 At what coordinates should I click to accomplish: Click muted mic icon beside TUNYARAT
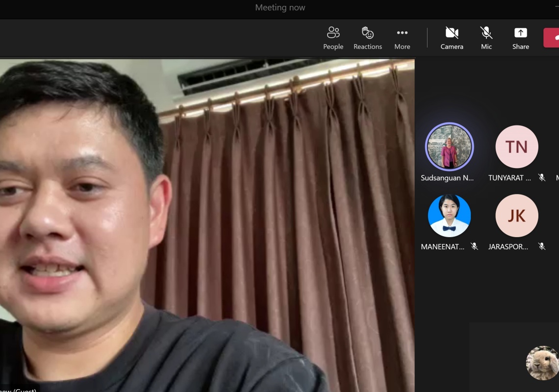(x=542, y=178)
